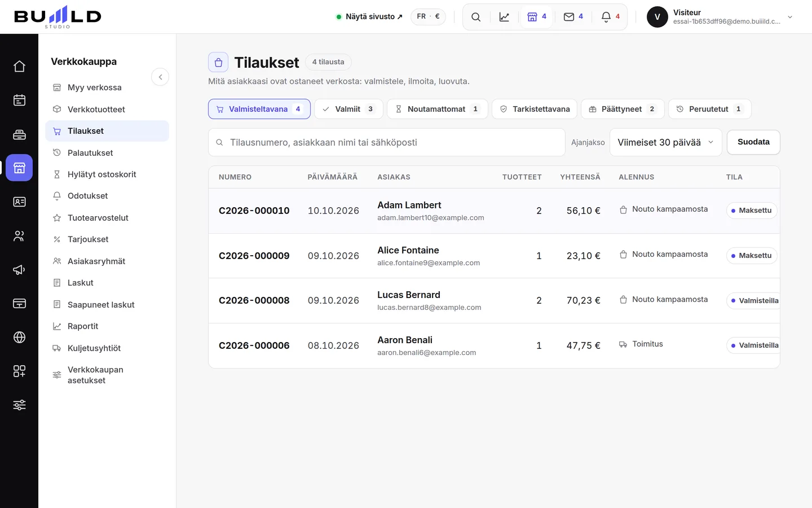The height and width of the screenshot is (508, 812).
Task: Open order C2026-000008
Action: click(254, 300)
